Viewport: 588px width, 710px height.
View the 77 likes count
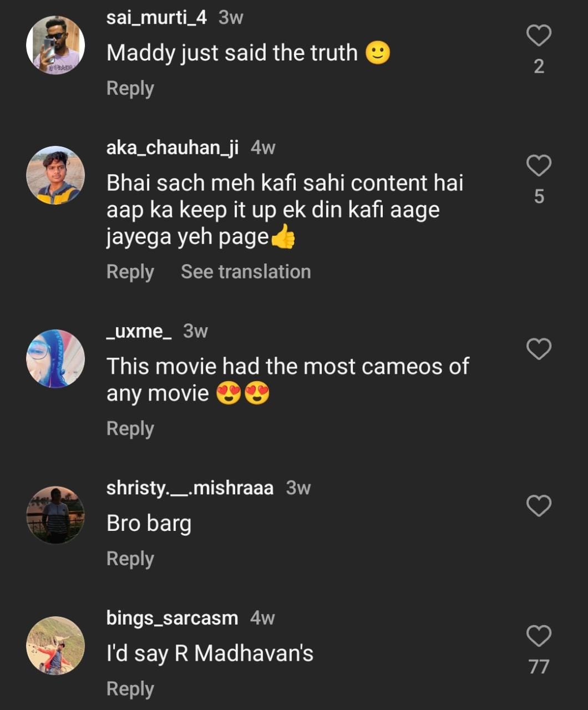click(x=539, y=667)
